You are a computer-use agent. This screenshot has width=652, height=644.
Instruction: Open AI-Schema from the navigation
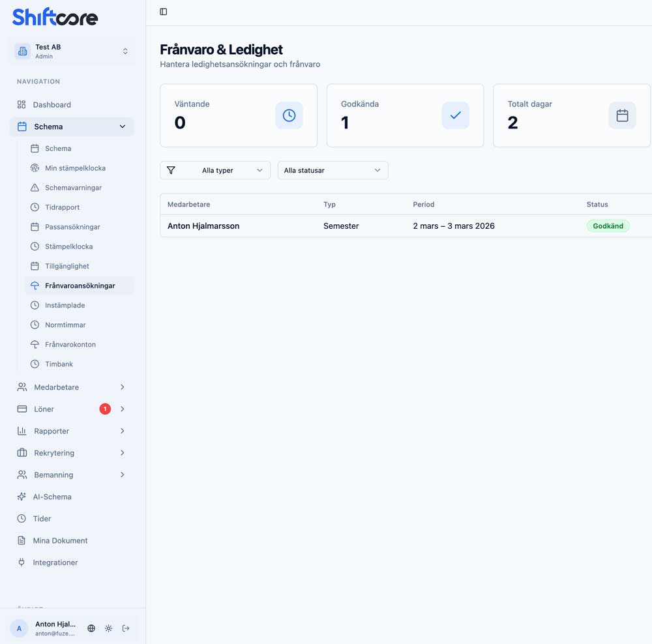click(72, 497)
